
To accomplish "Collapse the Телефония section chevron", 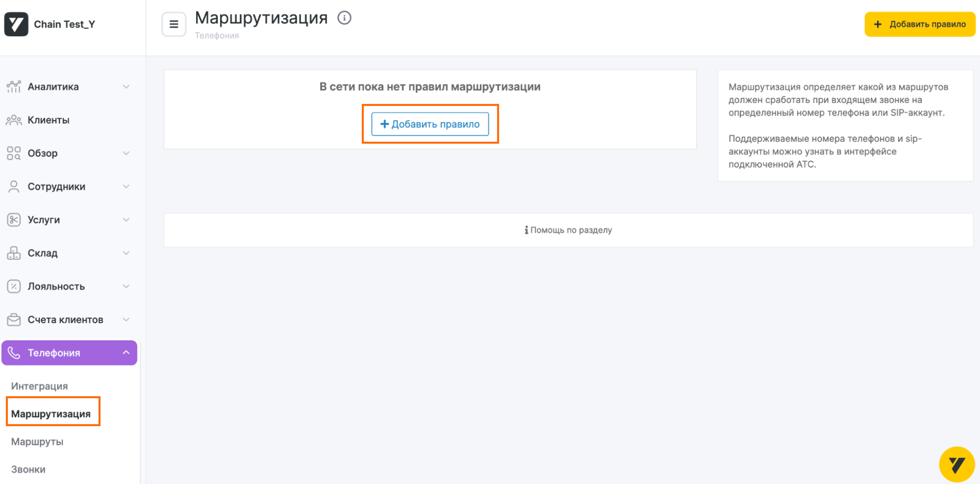I will tap(126, 353).
